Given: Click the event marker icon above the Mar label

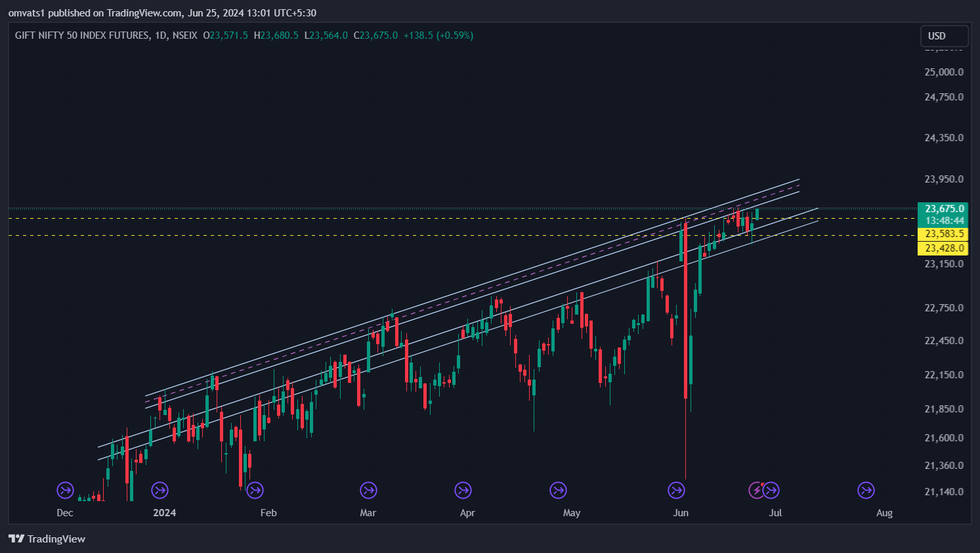Looking at the screenshot, I should point(368,490).
